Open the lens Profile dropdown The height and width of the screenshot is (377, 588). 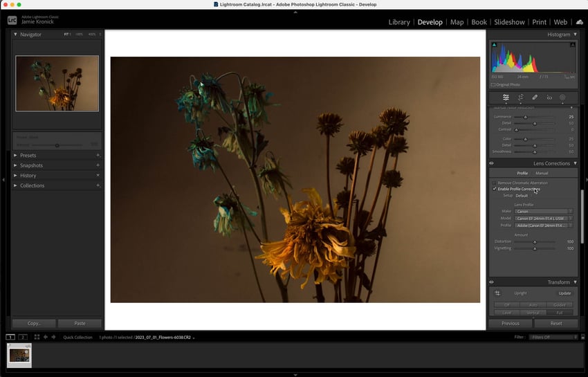tap(543, 226)
